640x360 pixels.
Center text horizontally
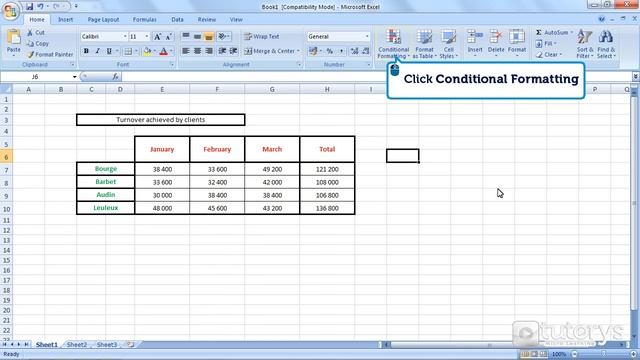[197, 51]
